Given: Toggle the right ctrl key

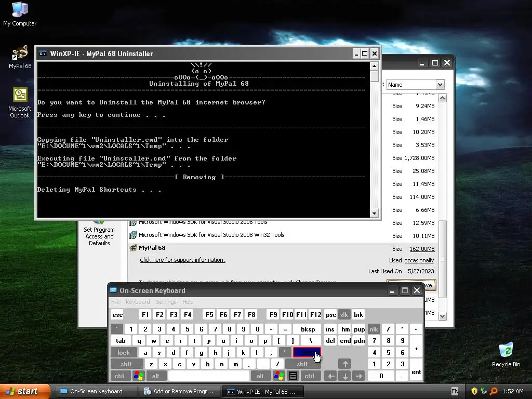Looking at the screenshot, I should point(310,376).
